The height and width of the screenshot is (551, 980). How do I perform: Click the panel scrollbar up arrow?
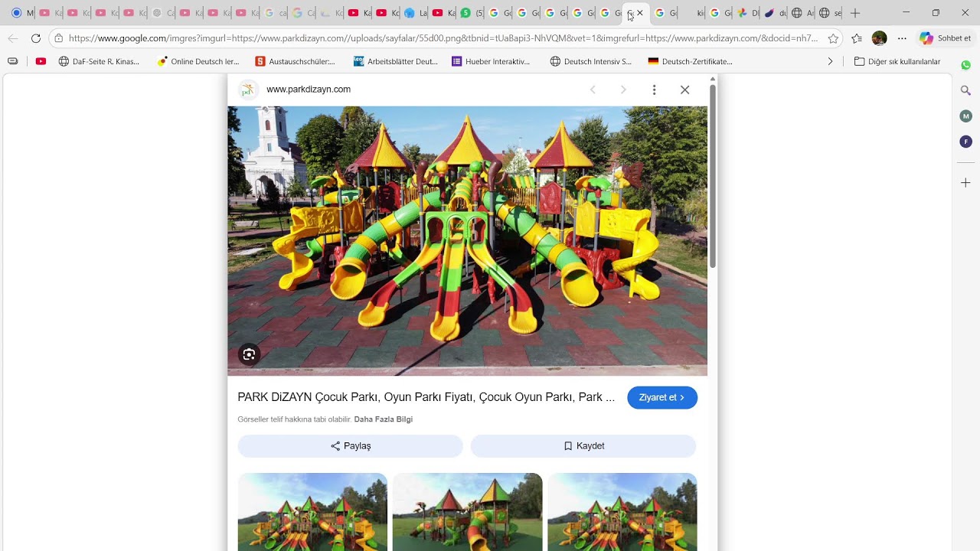pos(713,79)
